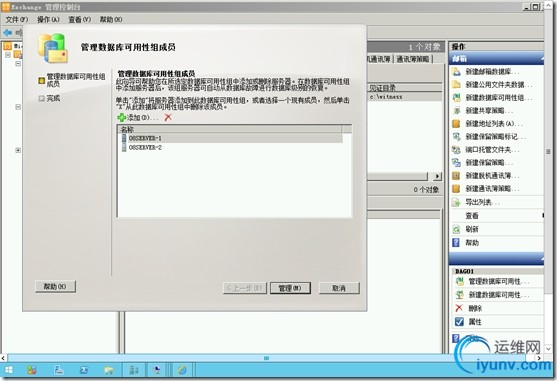Click New Retention Policy icon (新建保留策略)
557x381 pixels.
[x=456, y=163]
